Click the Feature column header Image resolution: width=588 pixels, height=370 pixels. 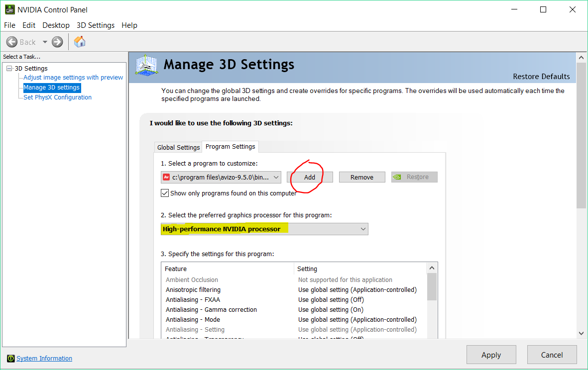(x=228, y=269)
